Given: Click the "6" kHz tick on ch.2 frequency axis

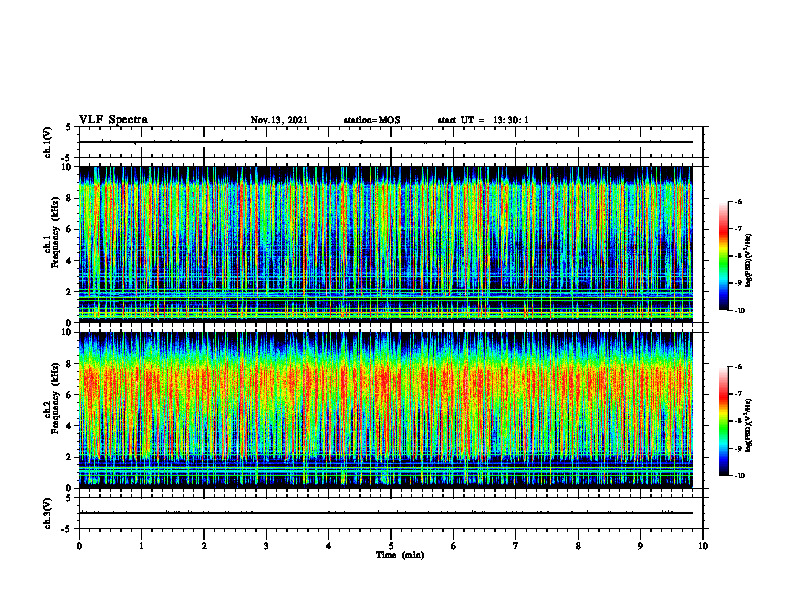Looking at the screenshot, I should pos(70,395).
